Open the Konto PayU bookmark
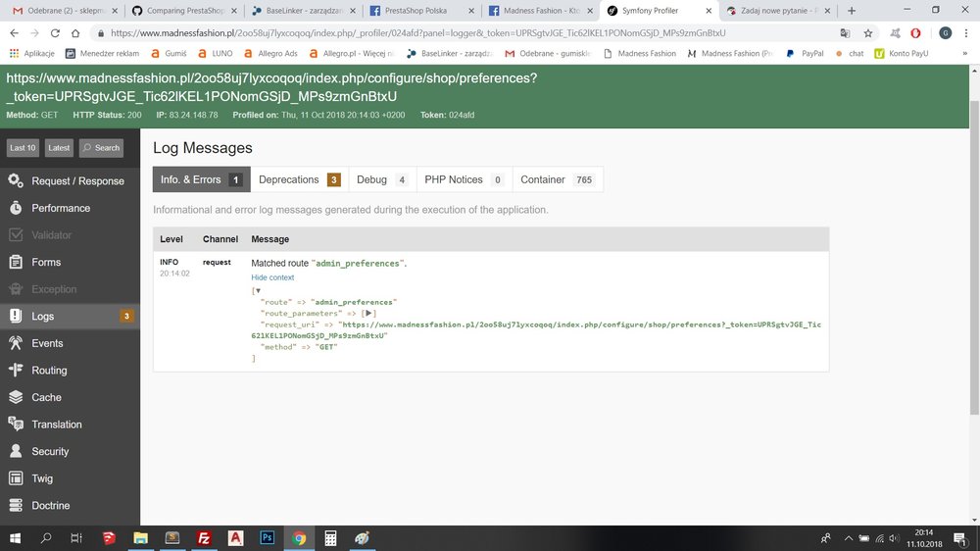 point(902,53)
